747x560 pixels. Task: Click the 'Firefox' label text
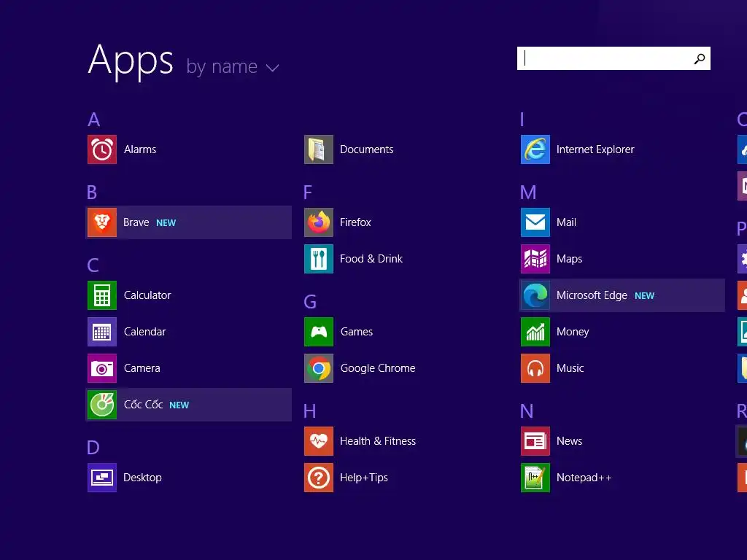(x=355, y=222)
